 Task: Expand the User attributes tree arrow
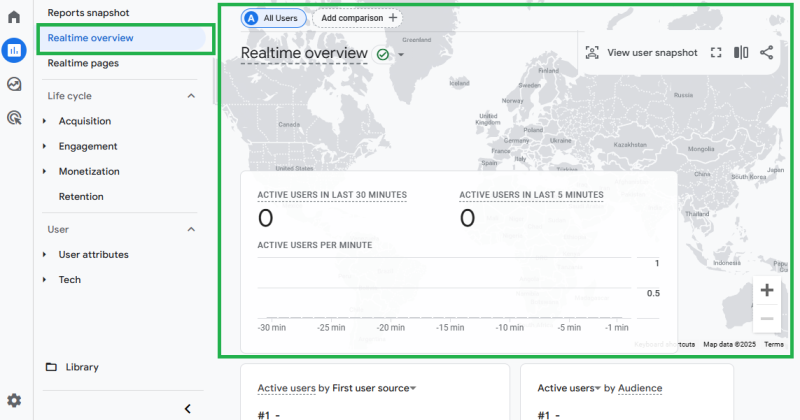click(x=45, y=255)
